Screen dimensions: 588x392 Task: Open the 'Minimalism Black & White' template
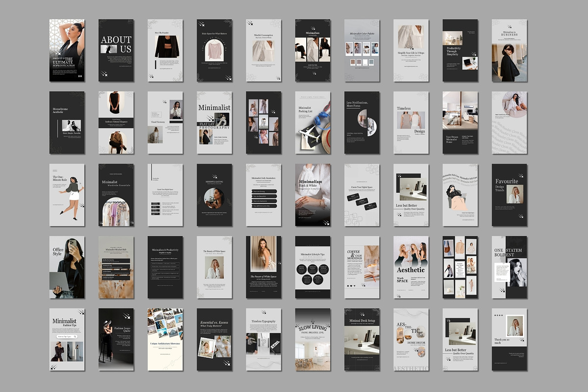[x=313, y=195]
